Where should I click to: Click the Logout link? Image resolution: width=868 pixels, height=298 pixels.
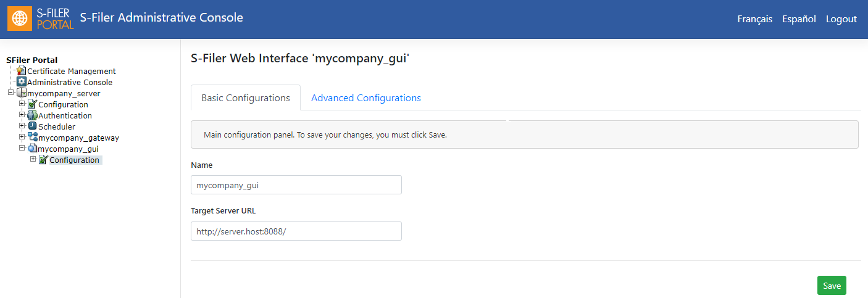(x=841, y=19)
